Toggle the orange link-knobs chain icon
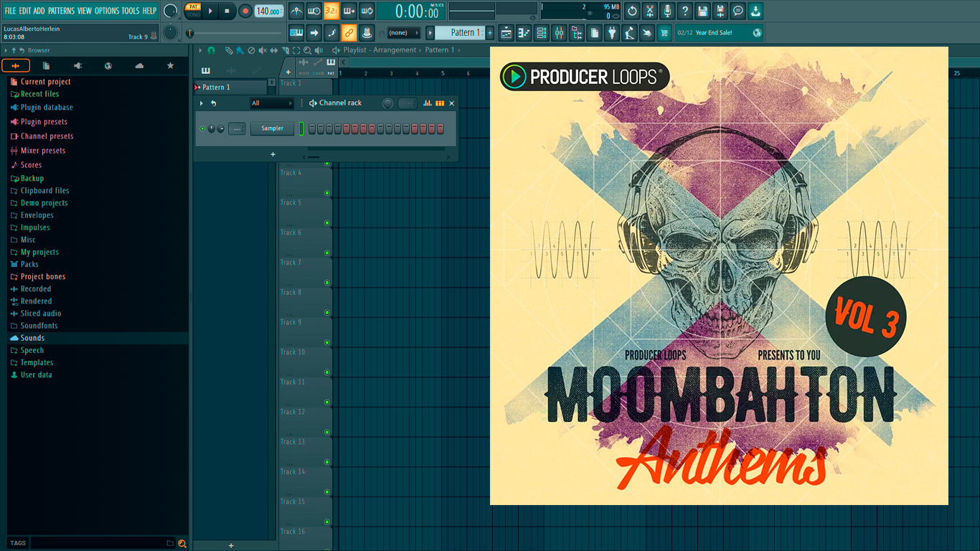980x551 pixels. pyautogui.click(x=349, y=32)
